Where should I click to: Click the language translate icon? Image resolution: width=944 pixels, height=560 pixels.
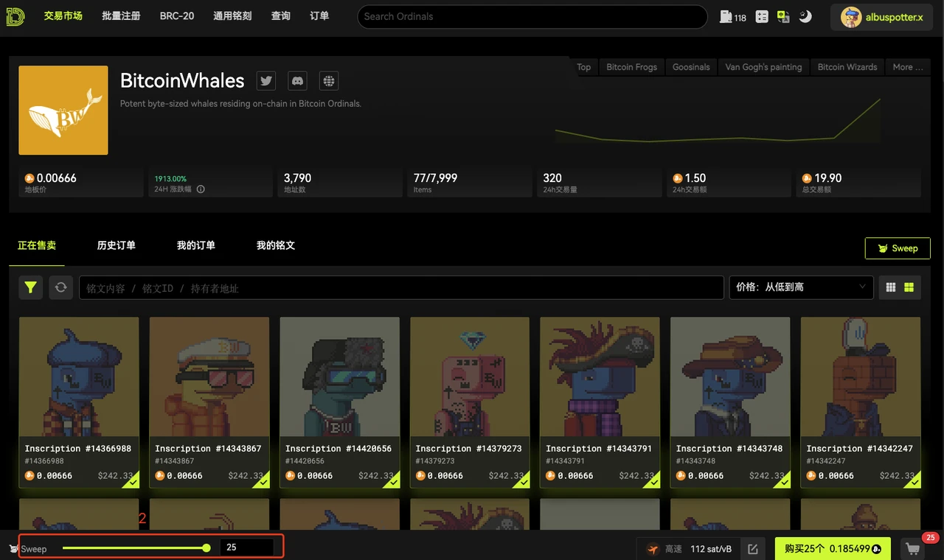[x=783, y=16]
